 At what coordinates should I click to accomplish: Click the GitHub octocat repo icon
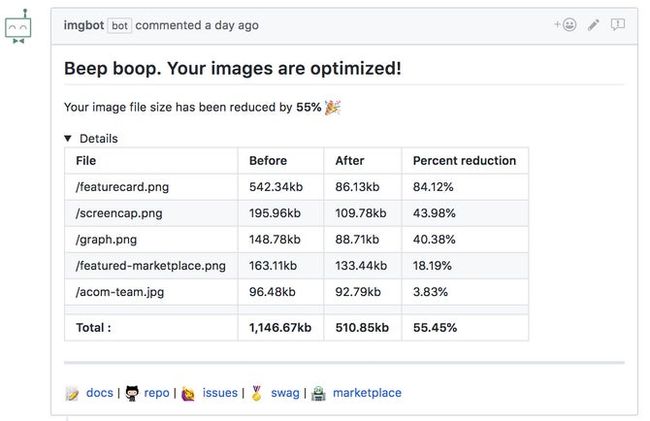pos(132,394)
